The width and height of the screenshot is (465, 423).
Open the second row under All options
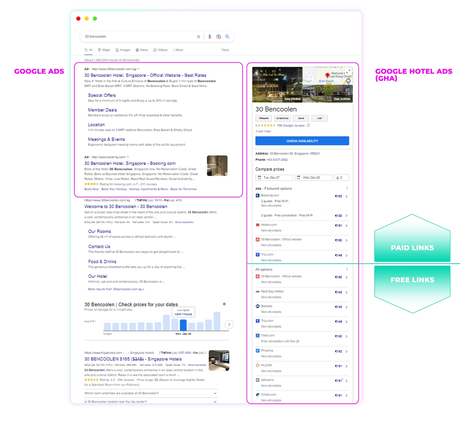tap(302, 294)
